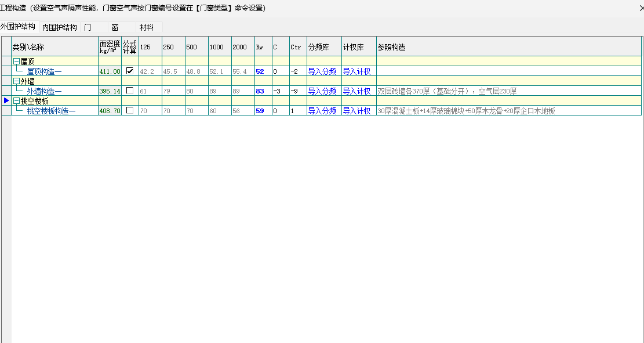The image size is (644, 343).
Task: Switch to the 材料 tab
Action: pos(147,27)
